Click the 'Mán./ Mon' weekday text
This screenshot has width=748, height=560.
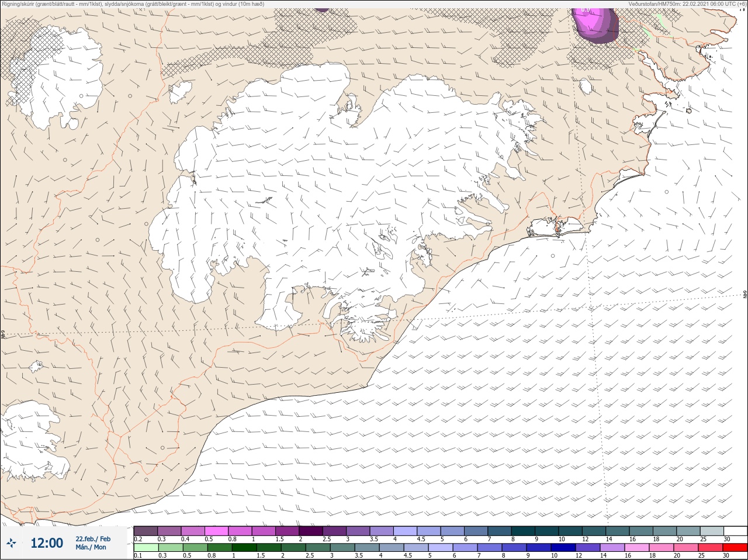point(91,547)
